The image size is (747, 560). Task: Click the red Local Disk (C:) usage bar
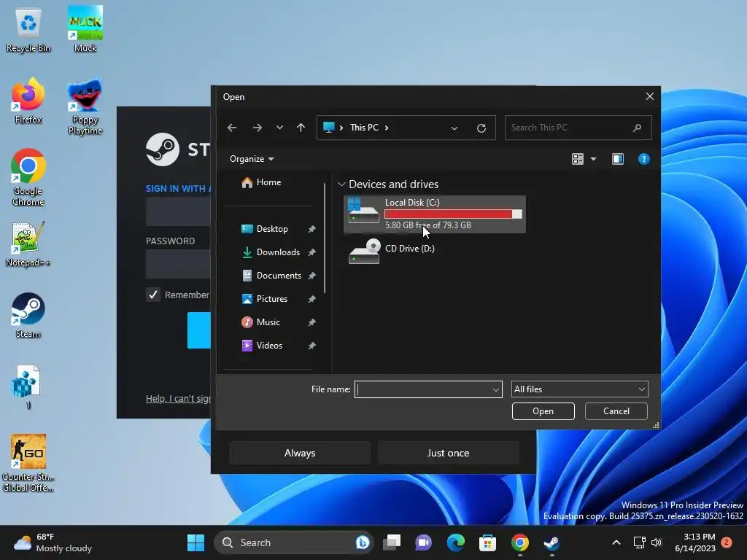click(453, 214)
